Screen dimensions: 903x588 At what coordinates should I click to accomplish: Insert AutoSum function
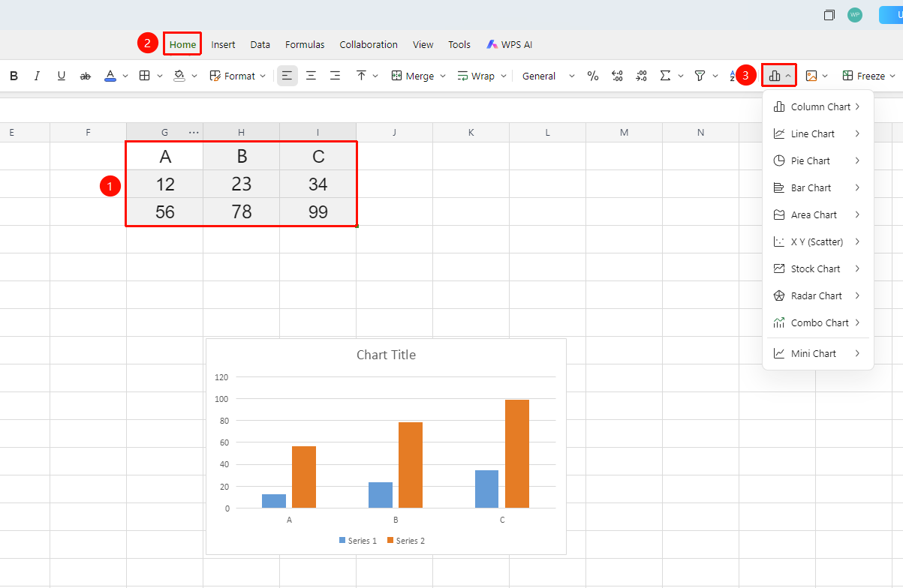click(x=665, y=76)
